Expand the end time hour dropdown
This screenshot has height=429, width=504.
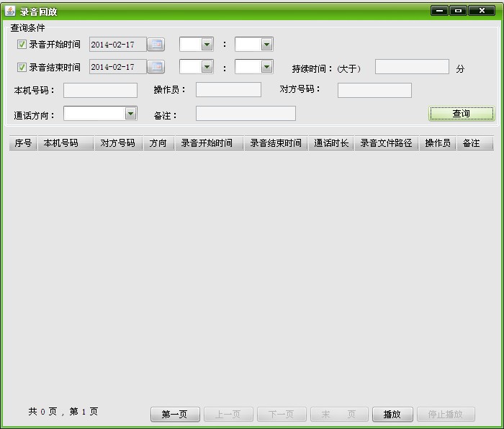[207, 67]
